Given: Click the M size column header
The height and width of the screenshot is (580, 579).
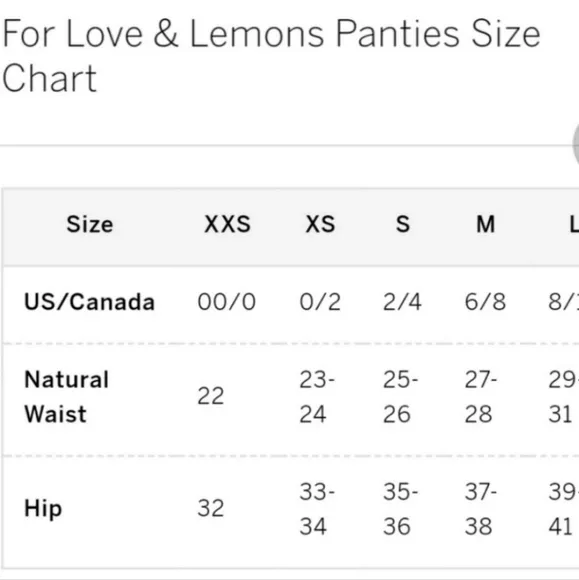Looking at the screenshot, I should (x=485, y=224).
